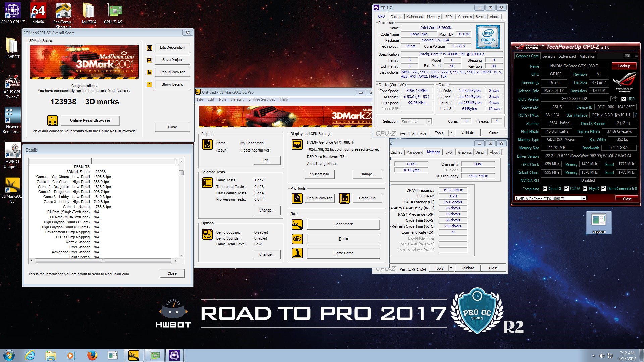The height and width of the screenshot is (362, 644).
Task: Click scroll down arrow in Details results list
Action: [x=181, y=255]
